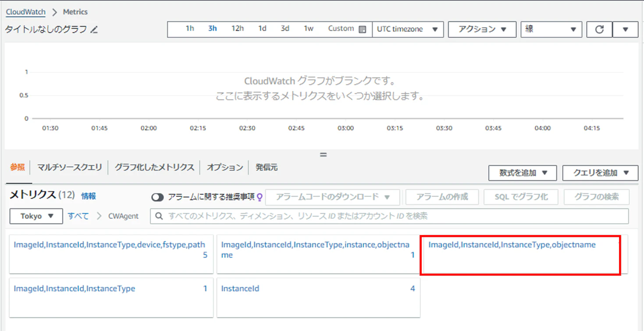Open the refresh options dropdown arrow
This screenshot has height=331, width=644.
pyautogui.click(x=625, y=29)
